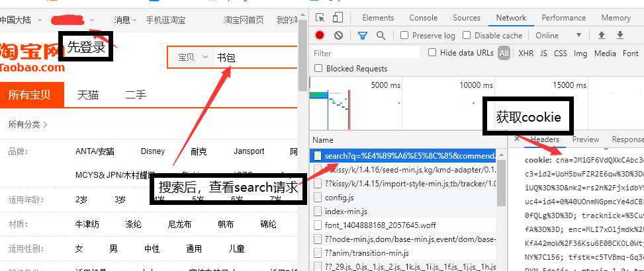Select brand ANTA/安踏
The image size is (644, 271).
(95, 151)
